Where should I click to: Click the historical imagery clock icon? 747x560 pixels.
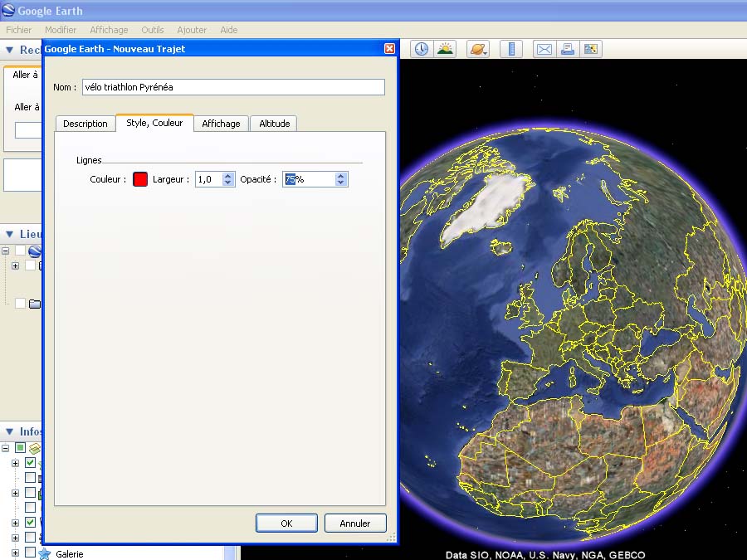pos(422,49)
